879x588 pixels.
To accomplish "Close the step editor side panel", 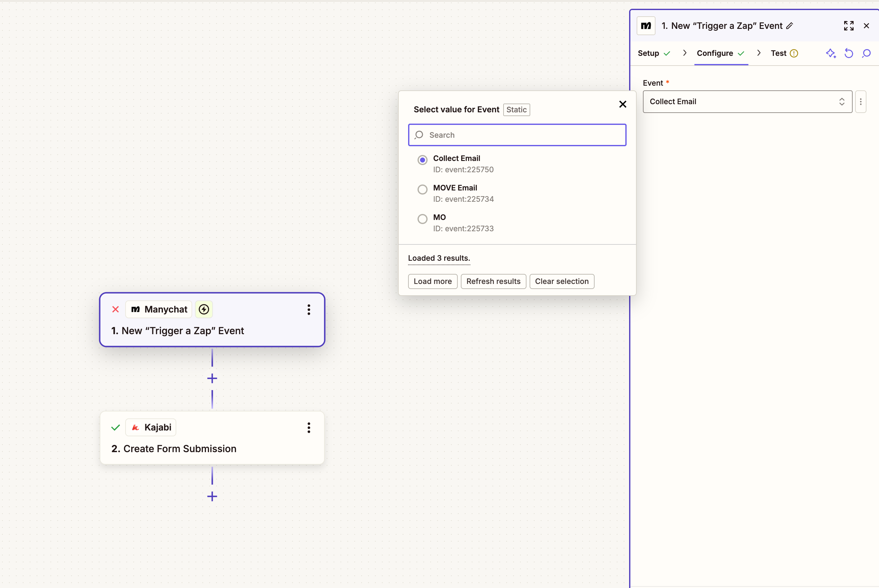I will point(866,26).
